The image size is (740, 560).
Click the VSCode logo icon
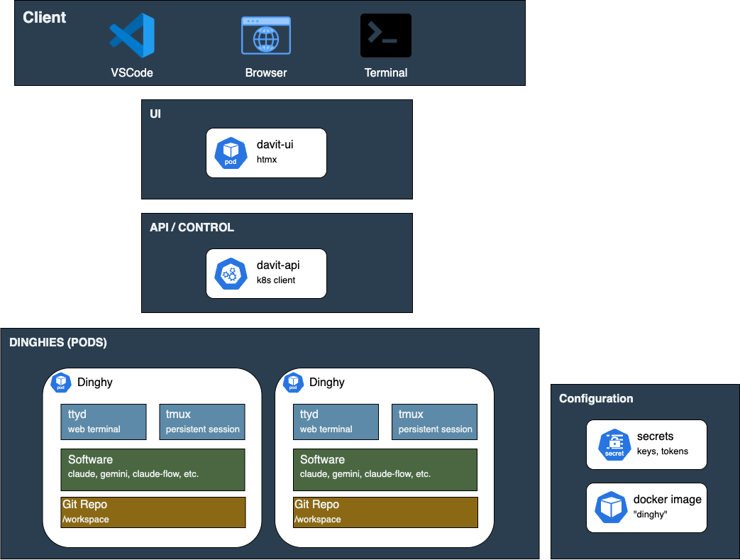132,35
